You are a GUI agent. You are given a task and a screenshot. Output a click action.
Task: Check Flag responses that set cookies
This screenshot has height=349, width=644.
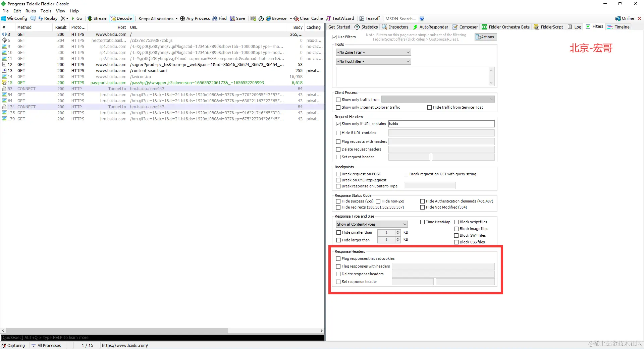(x=338, y=258)
